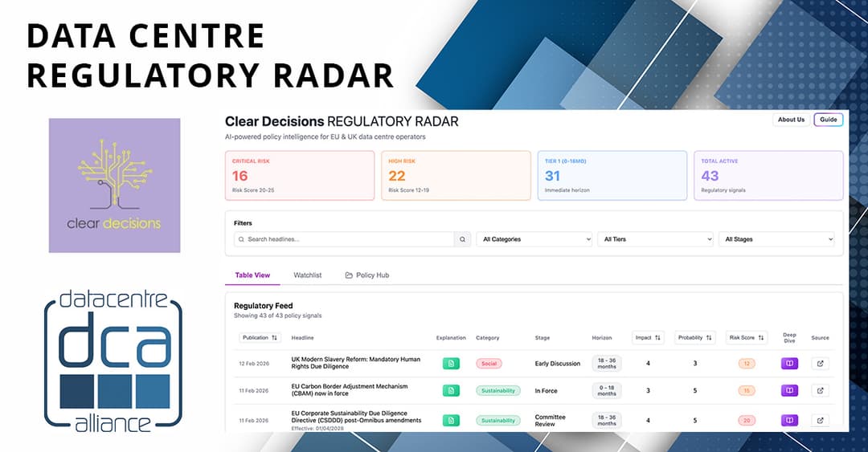Image resolution: width=868 pixels, height=452 pixels.
Task: Click the Guide button
Action: point(828,120)
